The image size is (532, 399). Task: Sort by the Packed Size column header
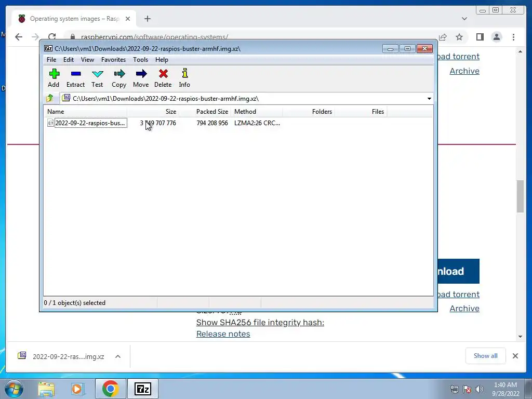tap(205, 112)
